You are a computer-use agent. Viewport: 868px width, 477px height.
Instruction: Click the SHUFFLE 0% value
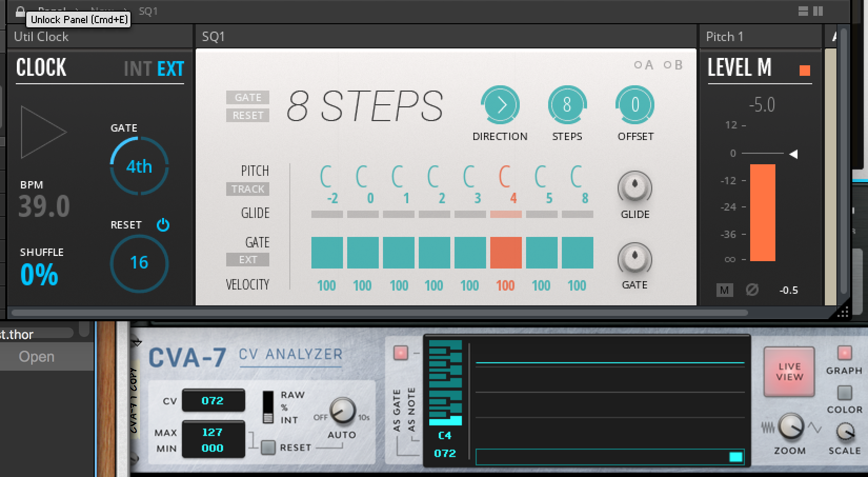(x=39, y=274)
